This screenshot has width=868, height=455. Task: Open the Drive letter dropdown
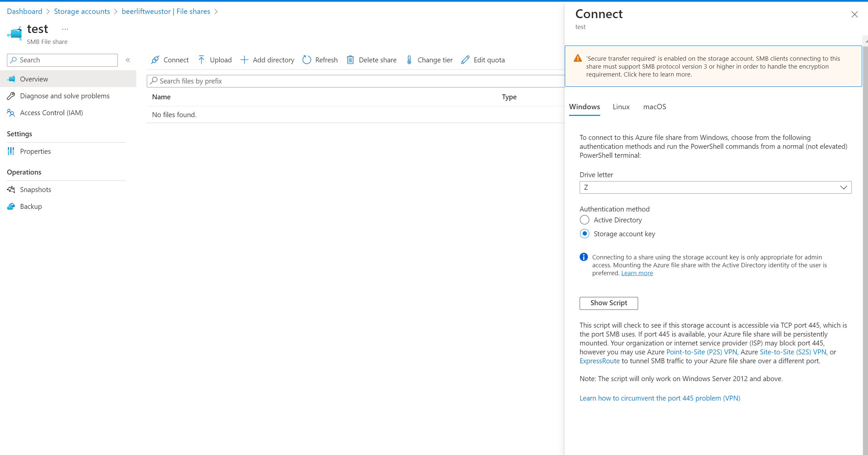click(715, 187)
